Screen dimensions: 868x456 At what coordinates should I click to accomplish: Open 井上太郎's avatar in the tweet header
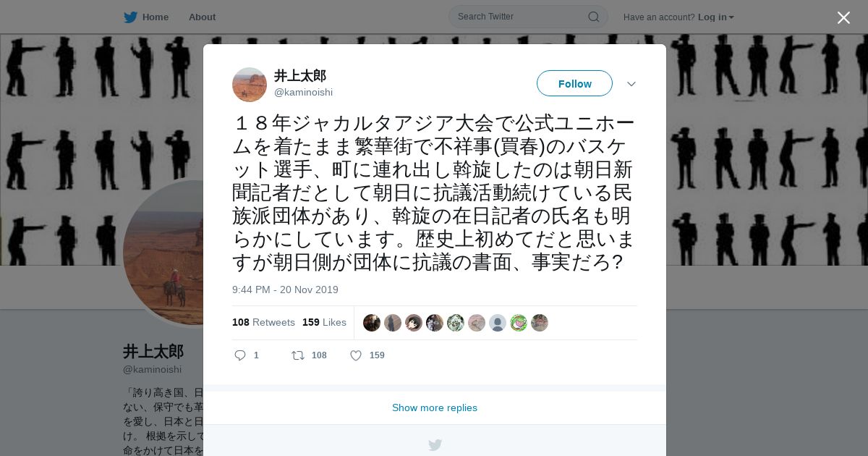click(250, 85)
